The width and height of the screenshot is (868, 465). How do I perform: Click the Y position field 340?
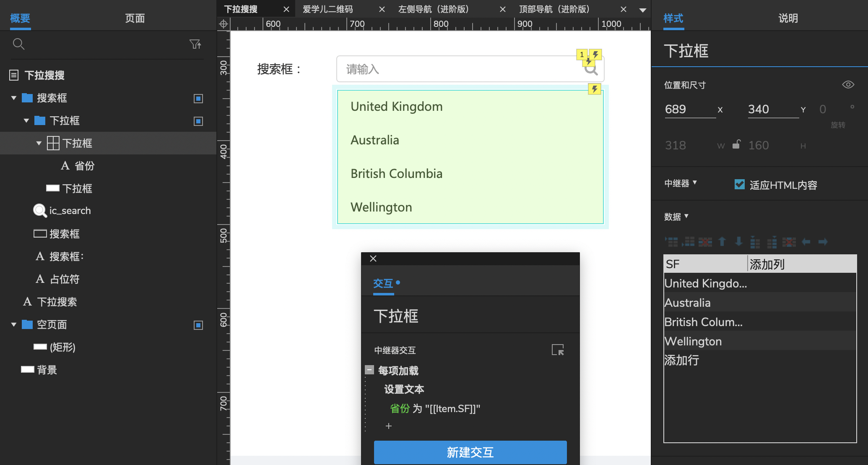pos(773,109)
